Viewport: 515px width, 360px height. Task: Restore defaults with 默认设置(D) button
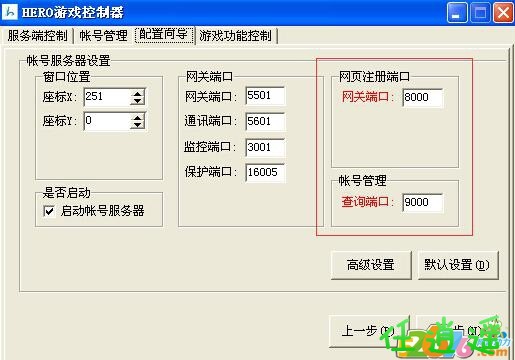point(458,265)
